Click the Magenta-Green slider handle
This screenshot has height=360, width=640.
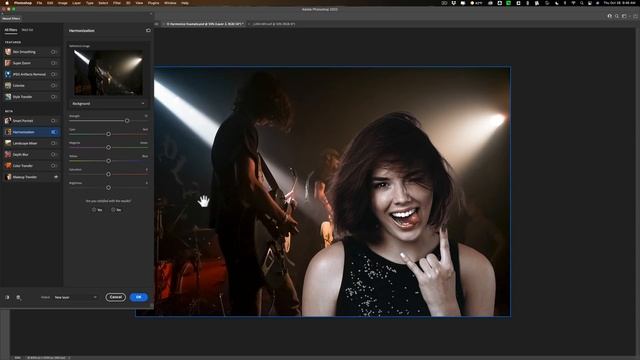[109, 147]
